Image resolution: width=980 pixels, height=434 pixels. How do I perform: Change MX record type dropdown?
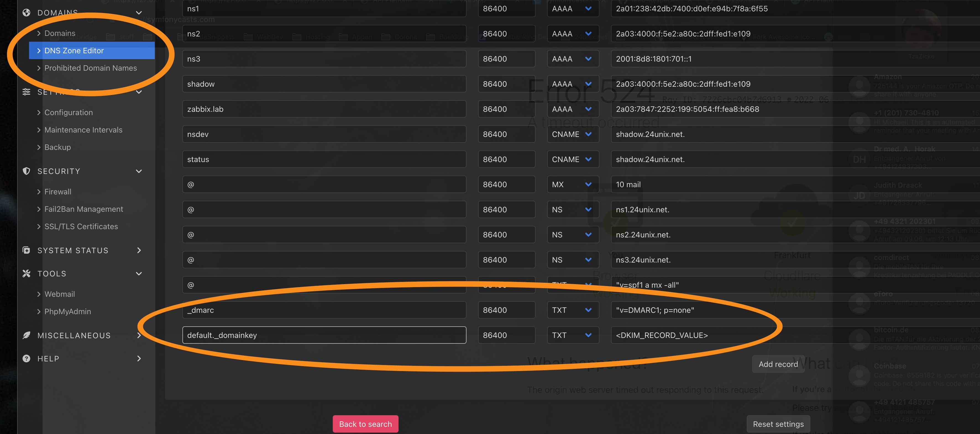click(x=573, y=184)
